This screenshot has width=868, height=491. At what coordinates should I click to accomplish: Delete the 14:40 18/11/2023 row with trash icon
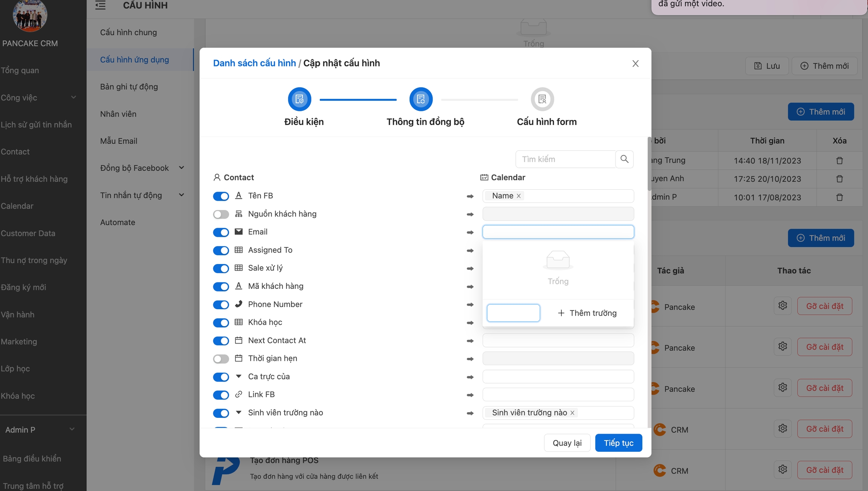(839, 161)
